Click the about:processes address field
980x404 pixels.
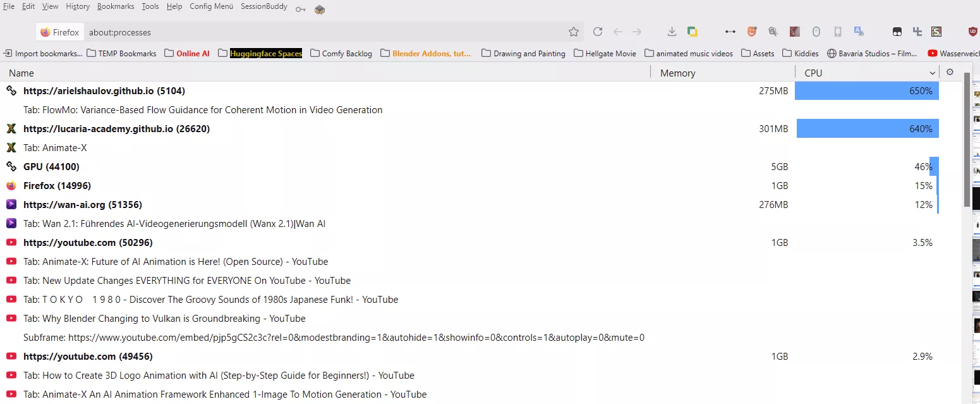(325, 32)
